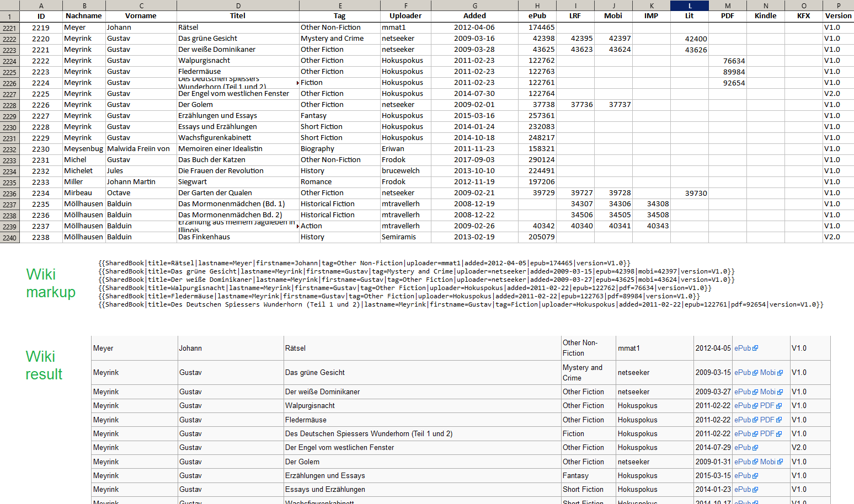The image size is (854, 504).
Task: Click the title cell 'Rätsel' in spreadsheet
Action: click(x=238, y=28)
